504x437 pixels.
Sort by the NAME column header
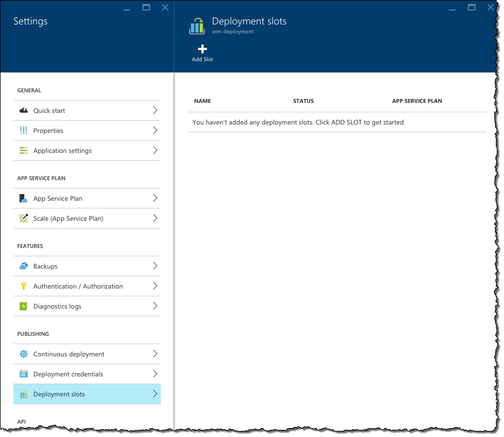(203, 101)
